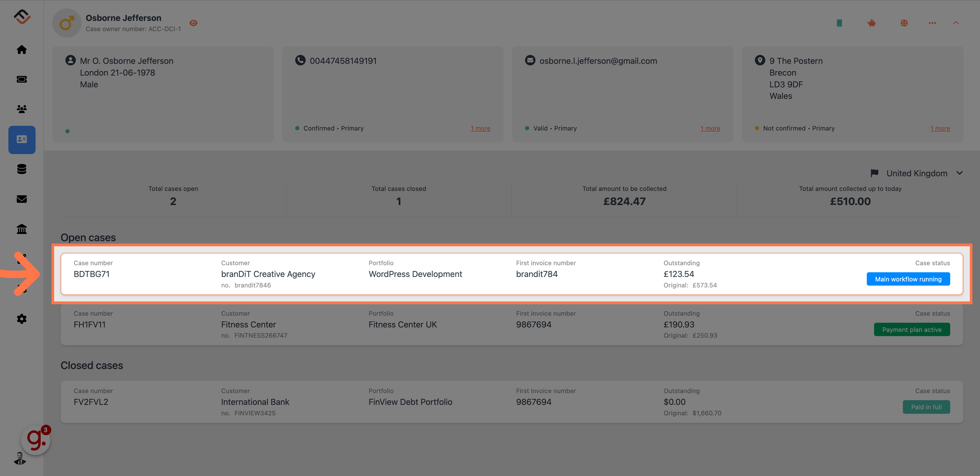Click 'Main workflow running' status badge
980x476 pixels.
908,279
